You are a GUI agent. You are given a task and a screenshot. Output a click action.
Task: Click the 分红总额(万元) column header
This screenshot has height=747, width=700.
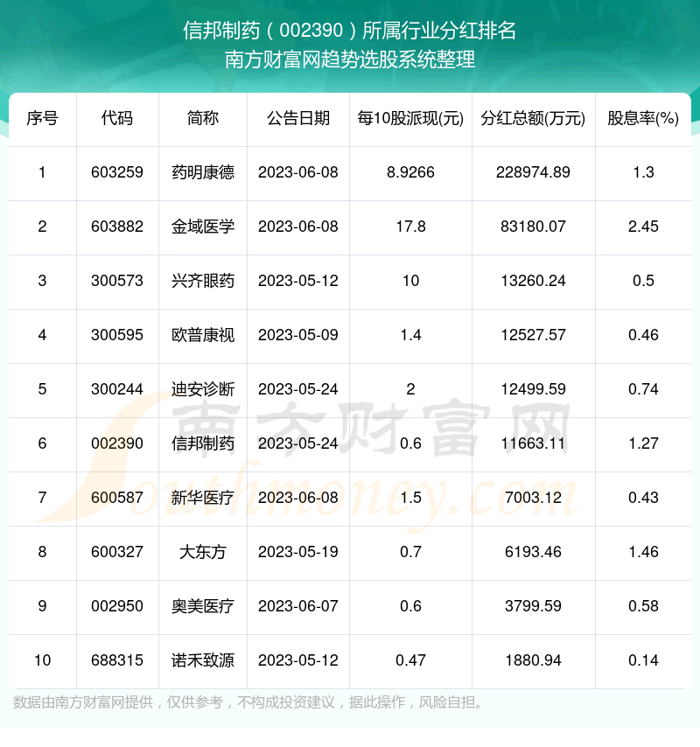(x=533, y=118)
